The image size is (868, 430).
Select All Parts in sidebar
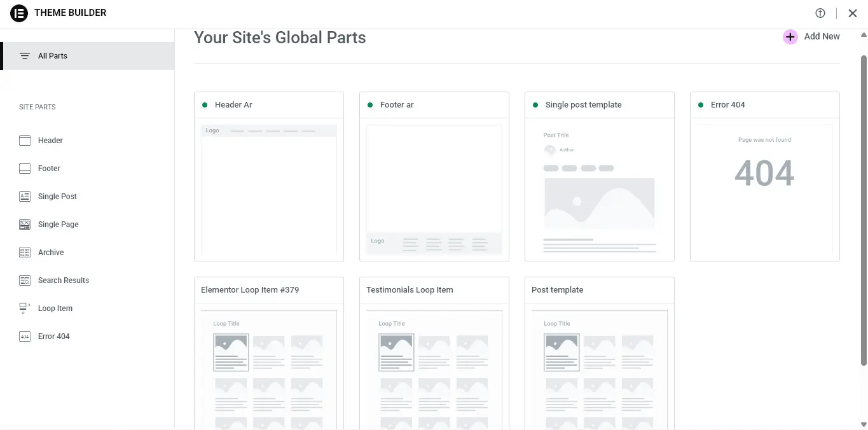point(87,56)
